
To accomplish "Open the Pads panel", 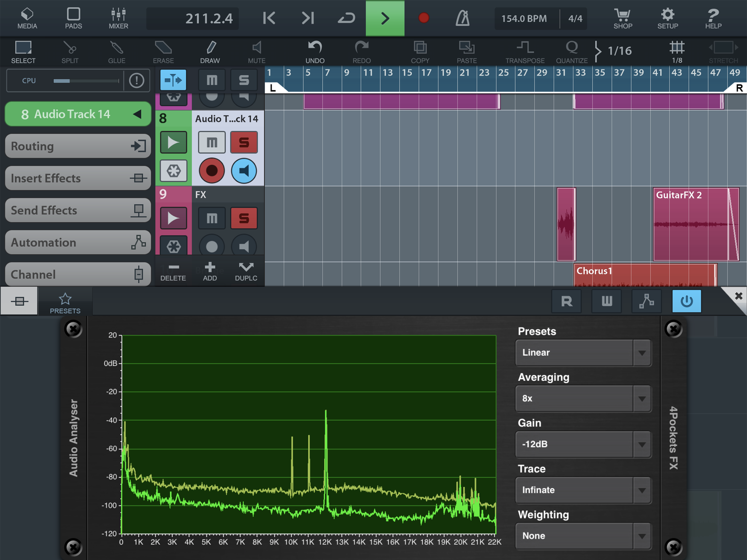I will [x=73, y=18].
